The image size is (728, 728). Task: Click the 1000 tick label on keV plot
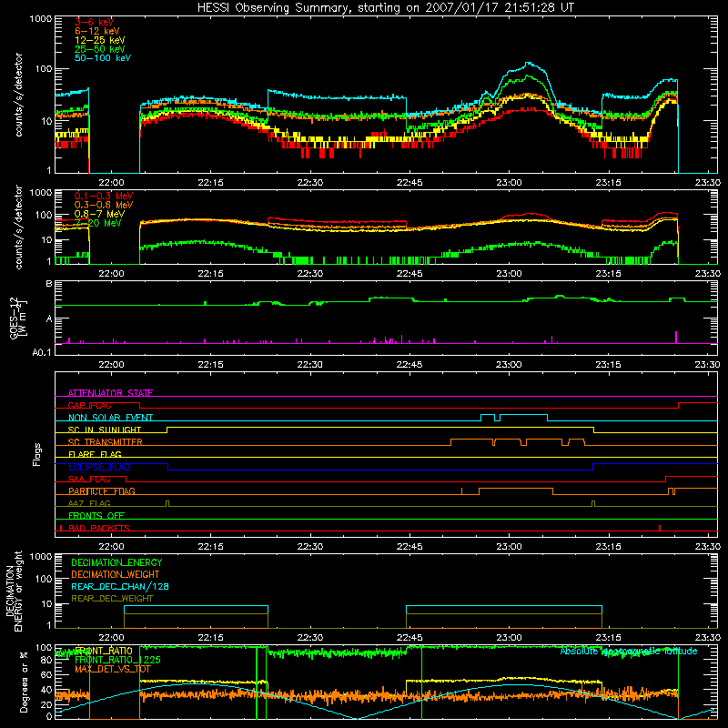(x=41, y=19)
